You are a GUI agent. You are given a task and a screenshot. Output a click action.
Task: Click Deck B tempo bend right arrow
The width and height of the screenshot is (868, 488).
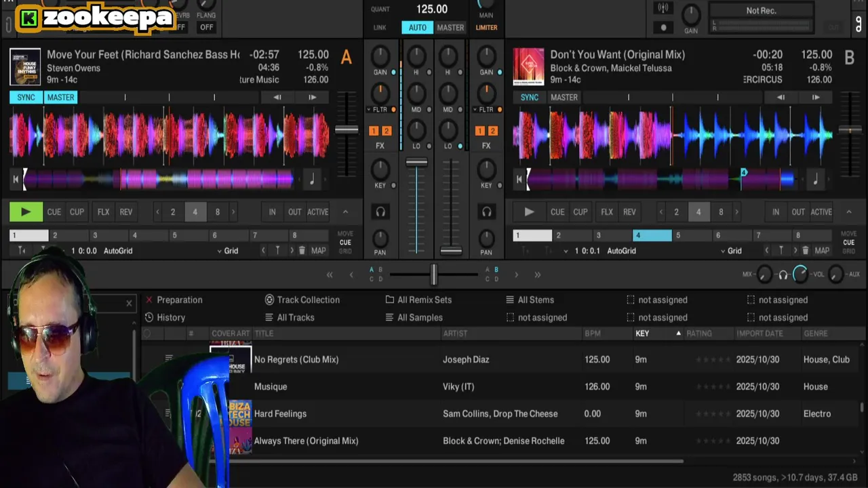pos(816,98)
